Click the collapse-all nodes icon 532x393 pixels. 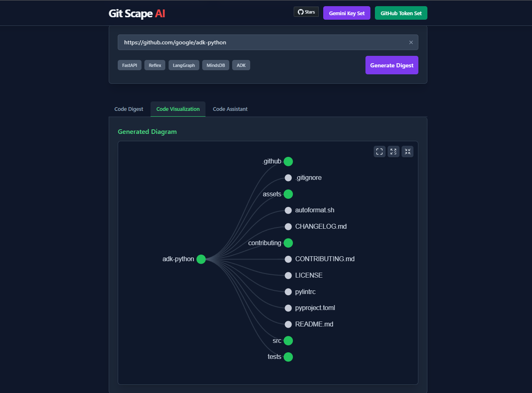point(407,152)
